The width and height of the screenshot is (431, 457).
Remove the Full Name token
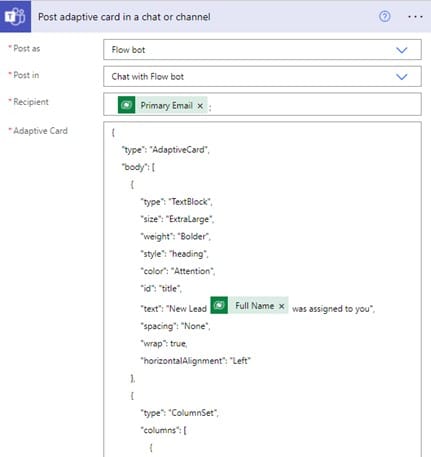282,306
